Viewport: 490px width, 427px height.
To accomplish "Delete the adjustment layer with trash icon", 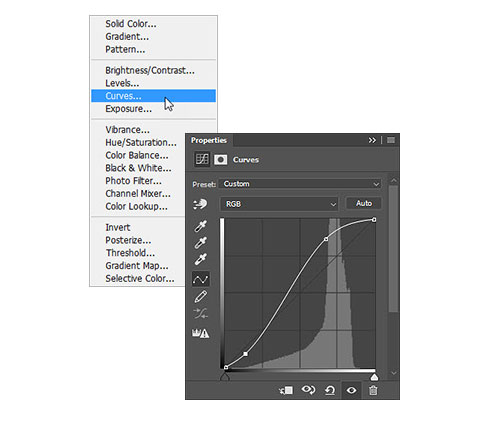I will 373,390.
